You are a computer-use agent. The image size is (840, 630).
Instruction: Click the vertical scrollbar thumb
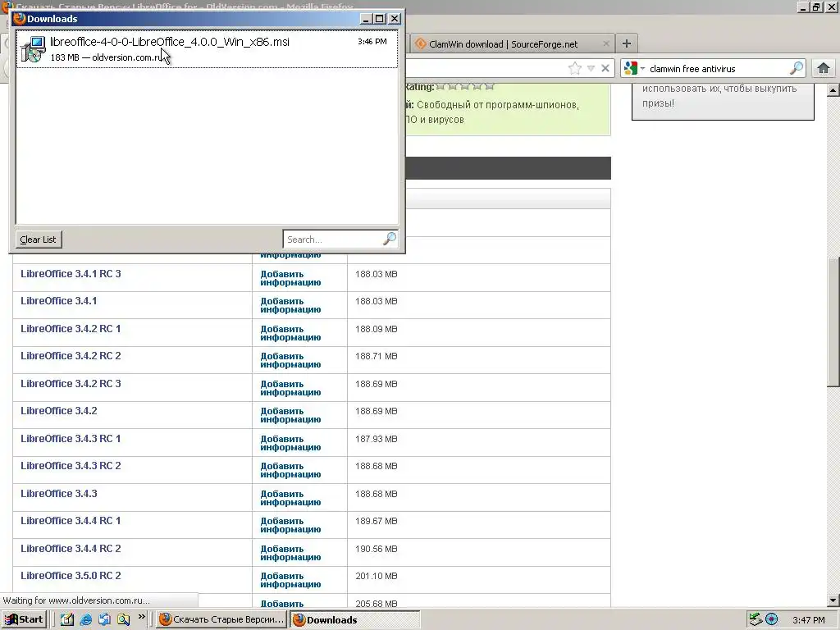pos(833,322)
